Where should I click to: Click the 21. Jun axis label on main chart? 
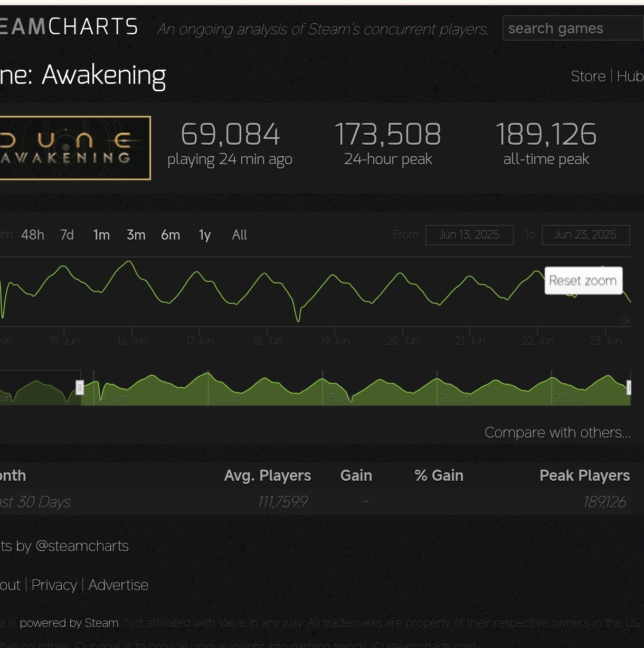pyautogui.click(x=470, y=341)
